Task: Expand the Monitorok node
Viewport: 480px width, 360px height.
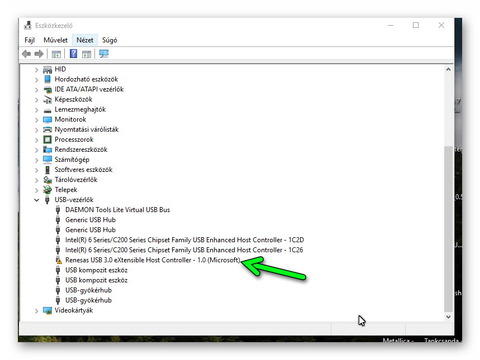Action: (37, 120)
